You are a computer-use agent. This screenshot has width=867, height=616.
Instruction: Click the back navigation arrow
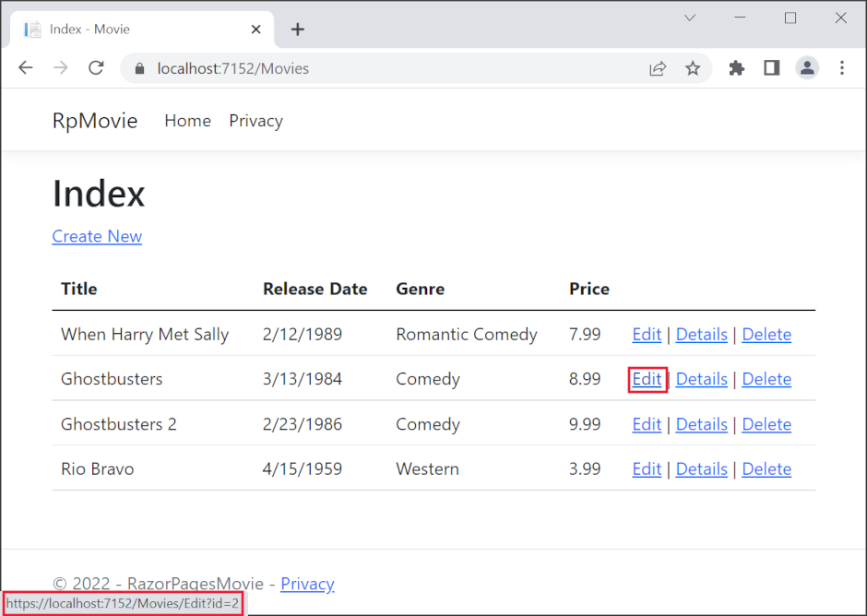(25, 67)
